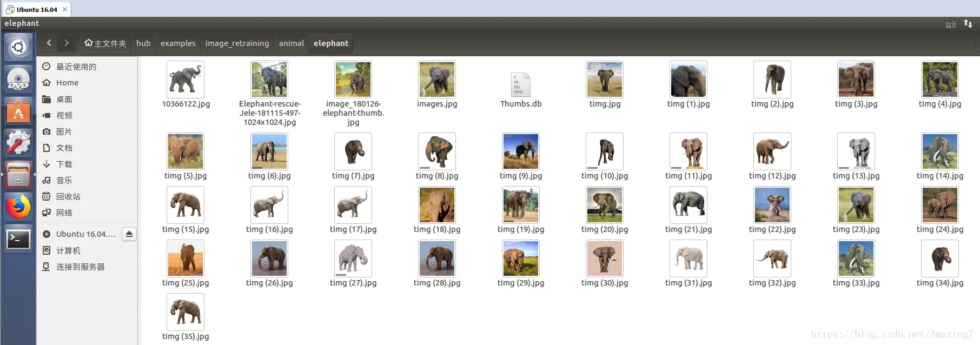Navigate to hub breadcrumb
This screenshot has height=345, width=980.
coord(143,43)
